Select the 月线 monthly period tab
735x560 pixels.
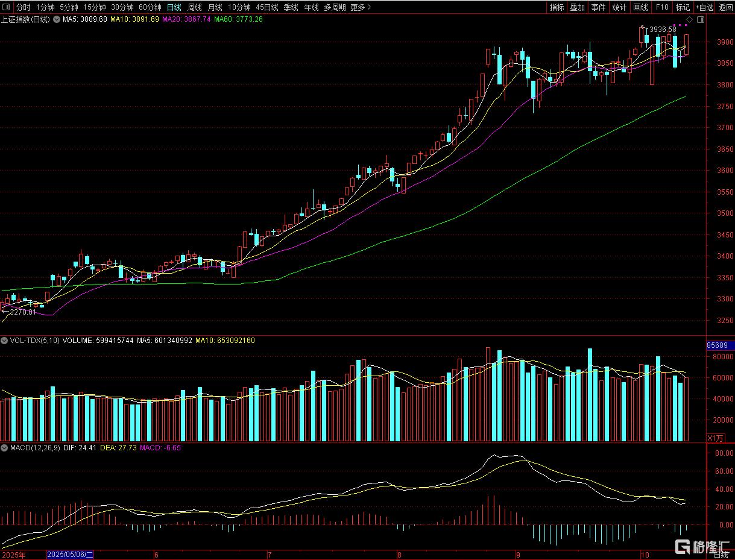pyautogui.click(x=215, y=7)
